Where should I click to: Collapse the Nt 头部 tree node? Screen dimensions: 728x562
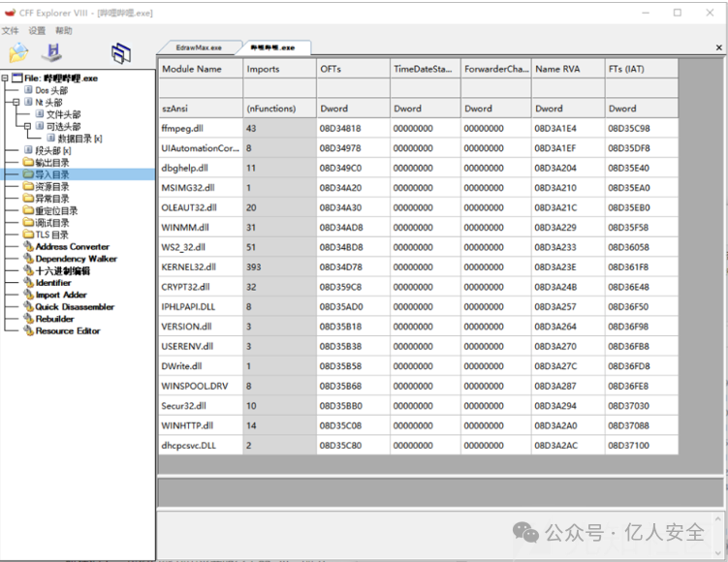[x=16, y=102]
